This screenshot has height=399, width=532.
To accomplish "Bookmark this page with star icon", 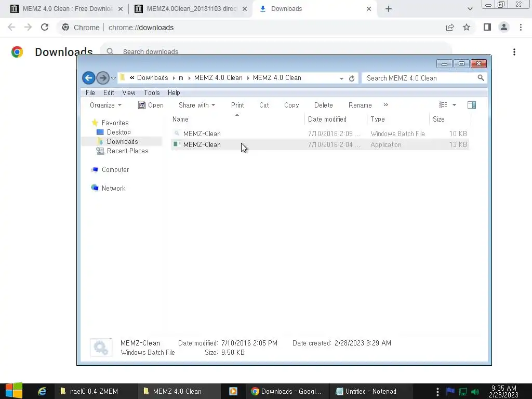I will [x=467, y=27].
